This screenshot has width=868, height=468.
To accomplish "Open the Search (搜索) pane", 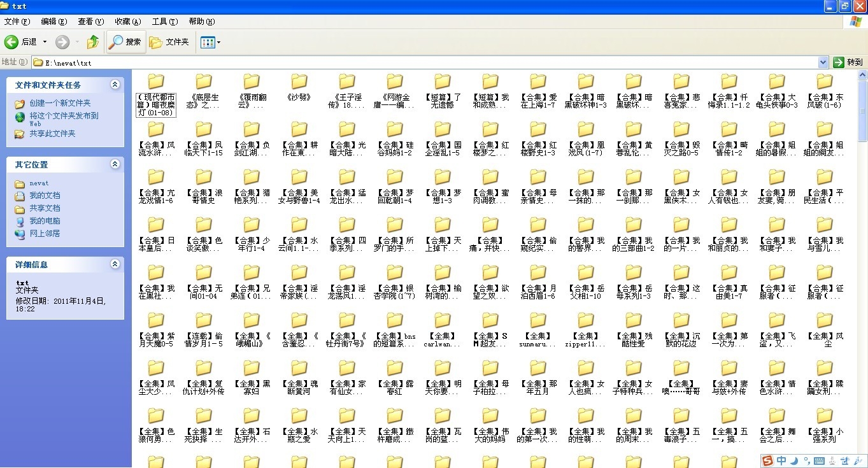I will (126, 42).
